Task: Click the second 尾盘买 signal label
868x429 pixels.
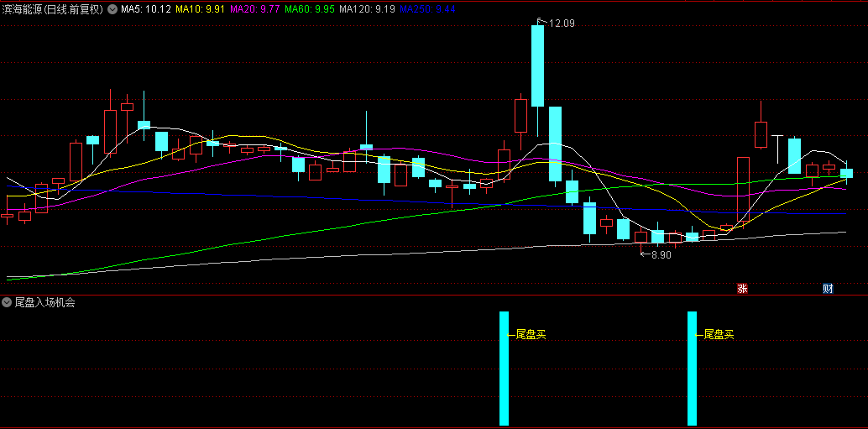Action: click(x=719, y=334)
